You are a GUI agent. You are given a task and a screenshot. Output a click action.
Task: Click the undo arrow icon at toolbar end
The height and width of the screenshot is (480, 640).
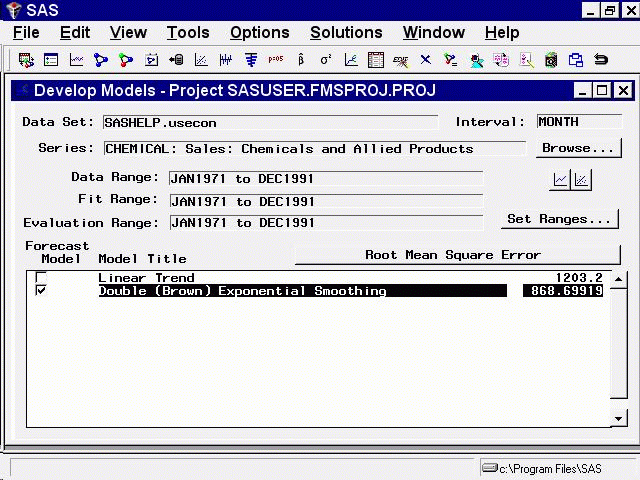point(601,61)
